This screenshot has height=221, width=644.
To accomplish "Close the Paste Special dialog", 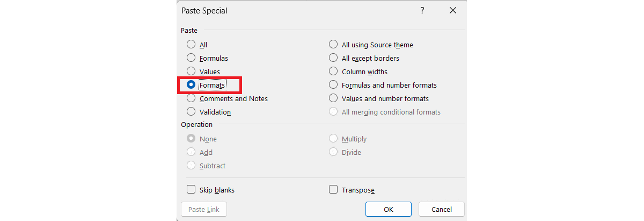I will (453, 10).
